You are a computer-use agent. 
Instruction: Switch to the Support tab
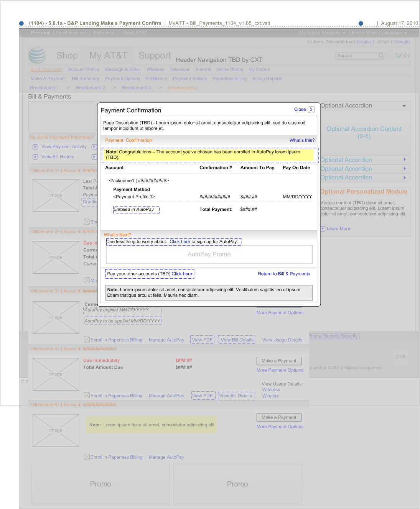(x=155, y=56)
